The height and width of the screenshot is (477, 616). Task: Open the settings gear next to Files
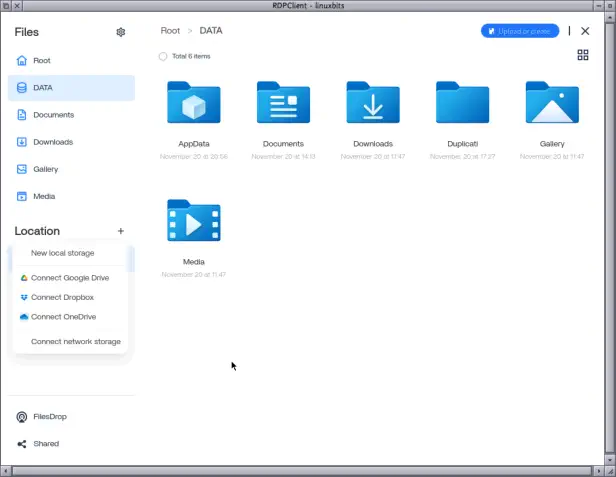point(121,32)
